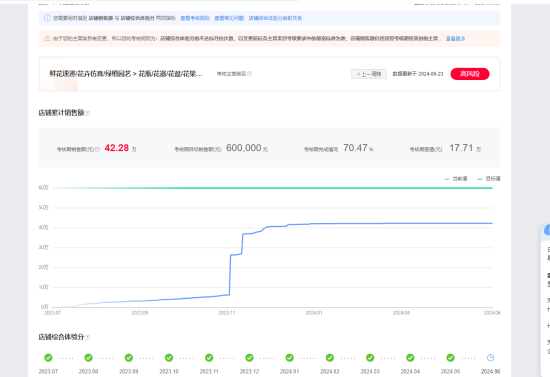Click the green check icon for 2023.08
The width and height of the screenshot is (550, 377).
pyautogui.click(x=88, y=358)
